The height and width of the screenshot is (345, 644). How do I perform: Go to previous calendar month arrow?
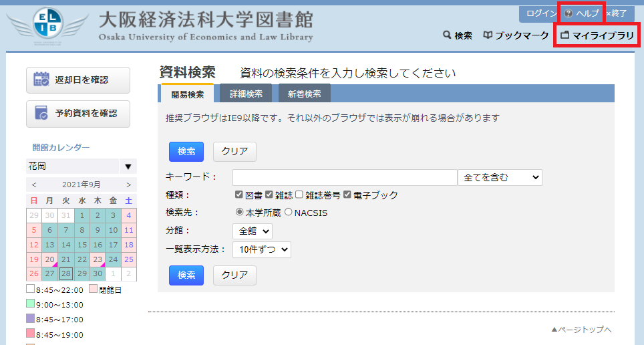[34, 185]
